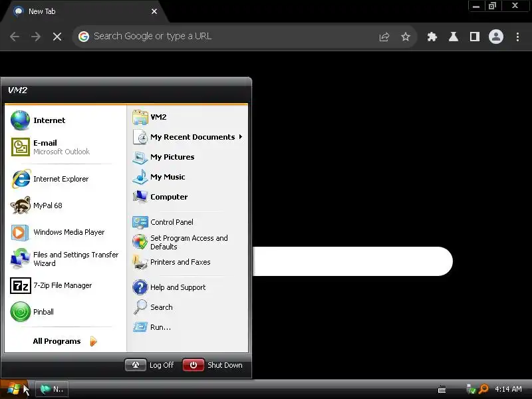Open Control Panel
532x399 pixels.
coord(162,222)
